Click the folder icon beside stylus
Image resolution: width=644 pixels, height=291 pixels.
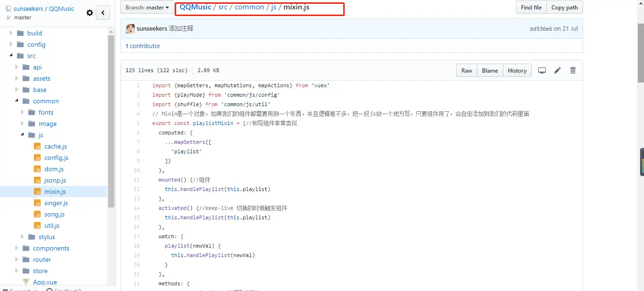32,237
